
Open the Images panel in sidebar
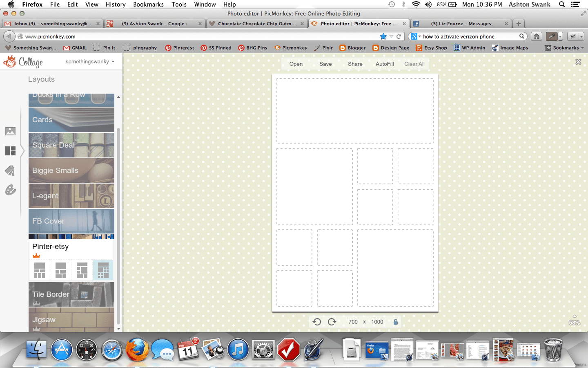10,131
